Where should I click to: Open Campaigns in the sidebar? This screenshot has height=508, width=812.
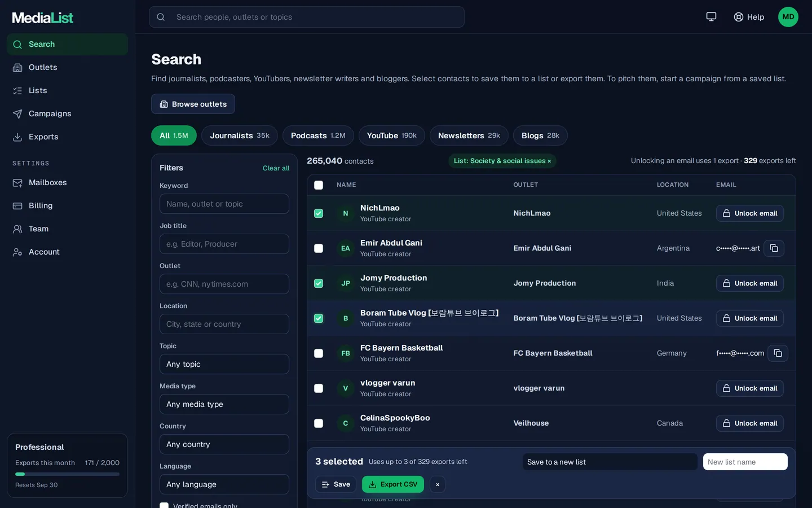[67, 113]
